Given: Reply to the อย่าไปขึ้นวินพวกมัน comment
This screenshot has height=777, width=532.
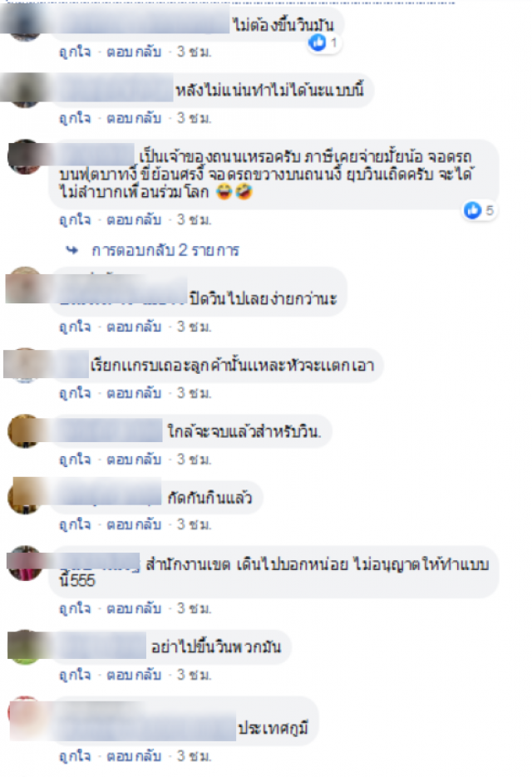Looking at the screenshot, I should [x=134, y=675].
